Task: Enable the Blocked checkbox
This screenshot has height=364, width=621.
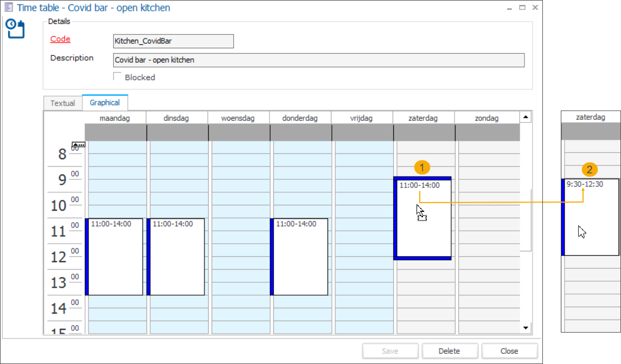Action: tap(117, 76)
